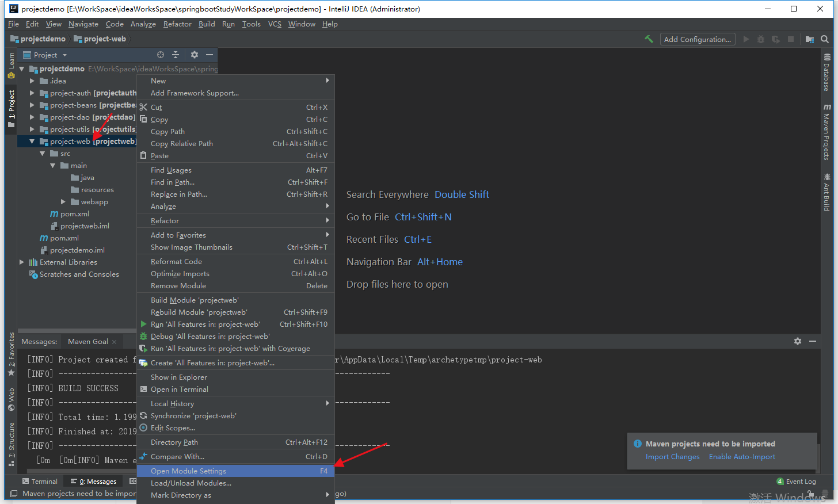
Task: Click Enable Auto-Import link
Action: click(742, 457)
